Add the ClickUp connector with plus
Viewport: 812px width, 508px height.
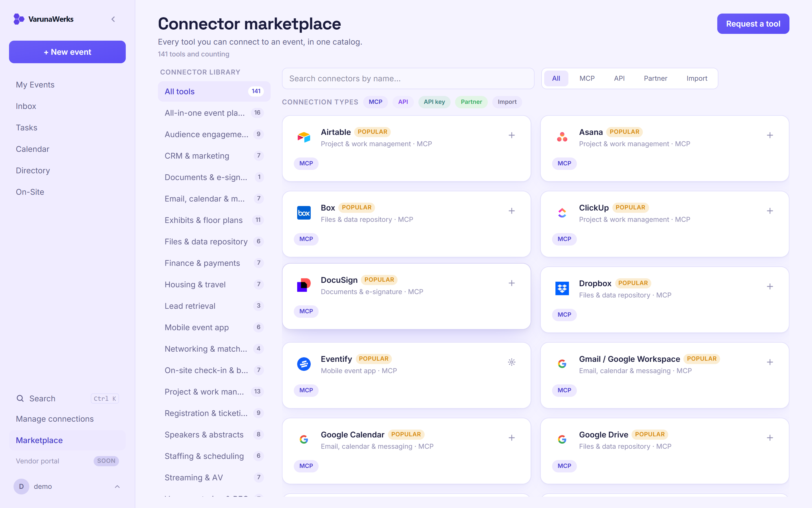pos(770,211)
